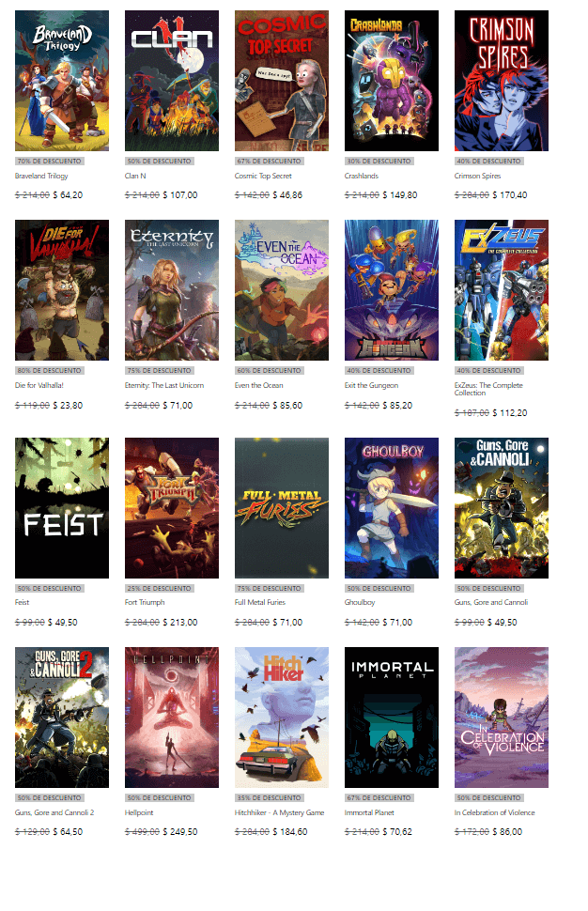
Task: Open Crimson Spires cover art
Action: coord(501,81)
